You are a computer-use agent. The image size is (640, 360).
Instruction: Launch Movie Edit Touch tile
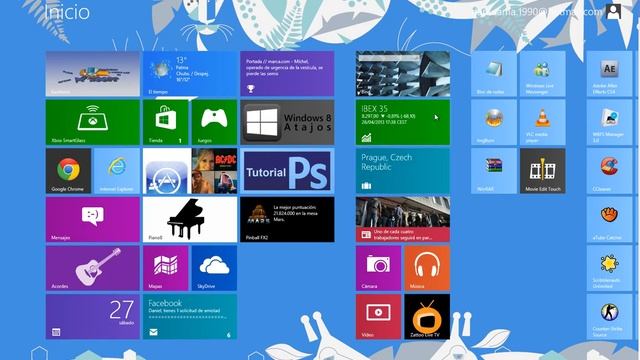click(x=542, y=171)
